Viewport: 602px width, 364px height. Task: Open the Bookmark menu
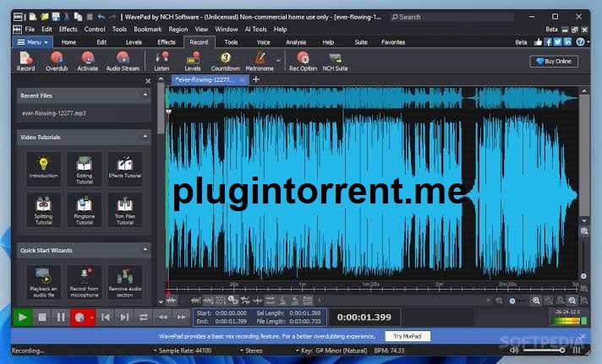[x=147, y=30]
